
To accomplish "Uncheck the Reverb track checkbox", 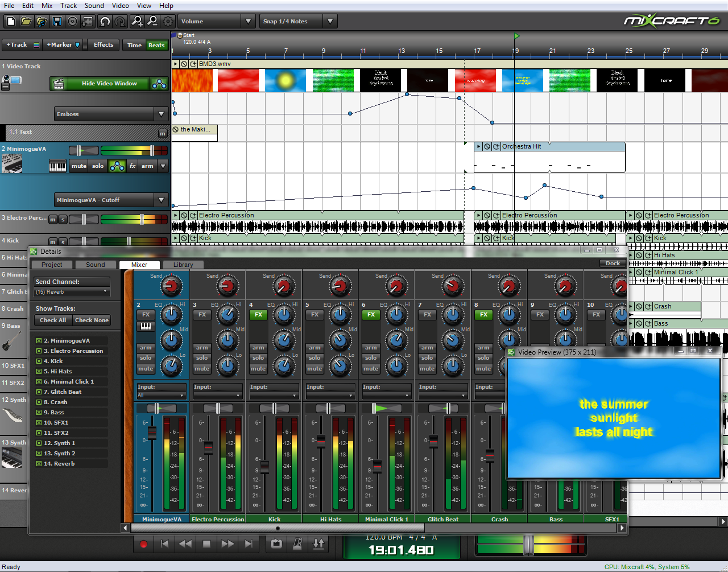I will (39, 464).
